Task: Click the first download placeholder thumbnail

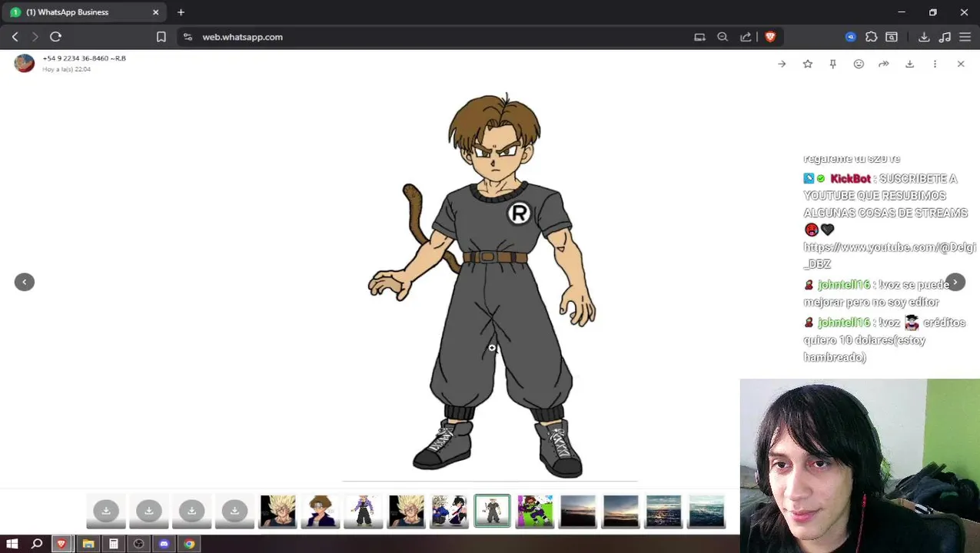Action: click(106, 512)
